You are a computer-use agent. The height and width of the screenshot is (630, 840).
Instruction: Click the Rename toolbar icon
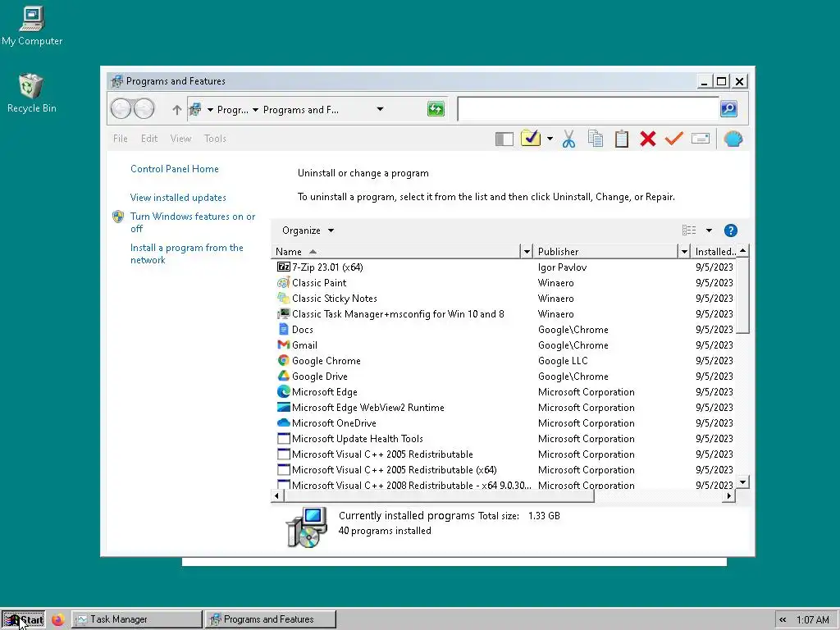click(x=701, y=139)
